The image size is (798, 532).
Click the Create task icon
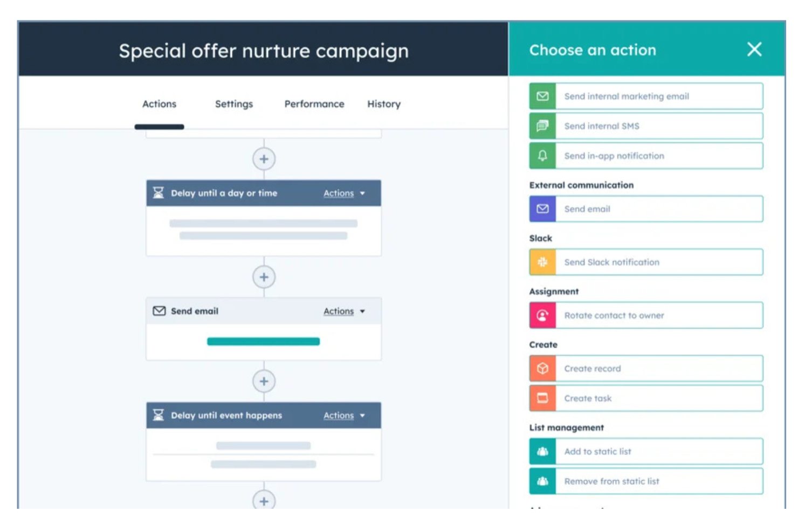pos(542,398)
